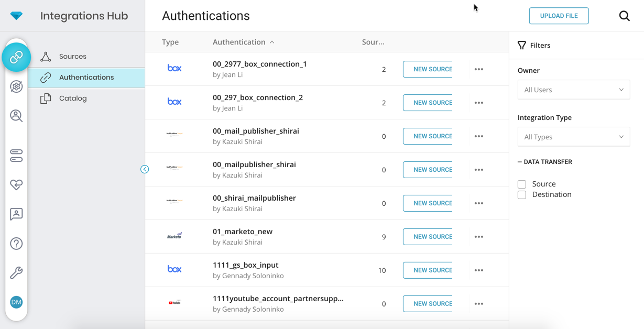Open the DM user avatar
This screenshot has width=644, height=329.
[16, 302]
